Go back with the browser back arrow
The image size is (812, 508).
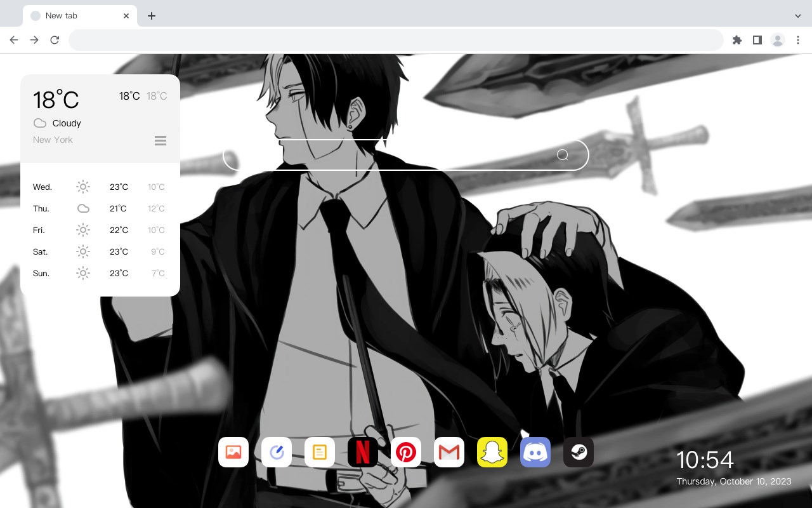[14, 40]
